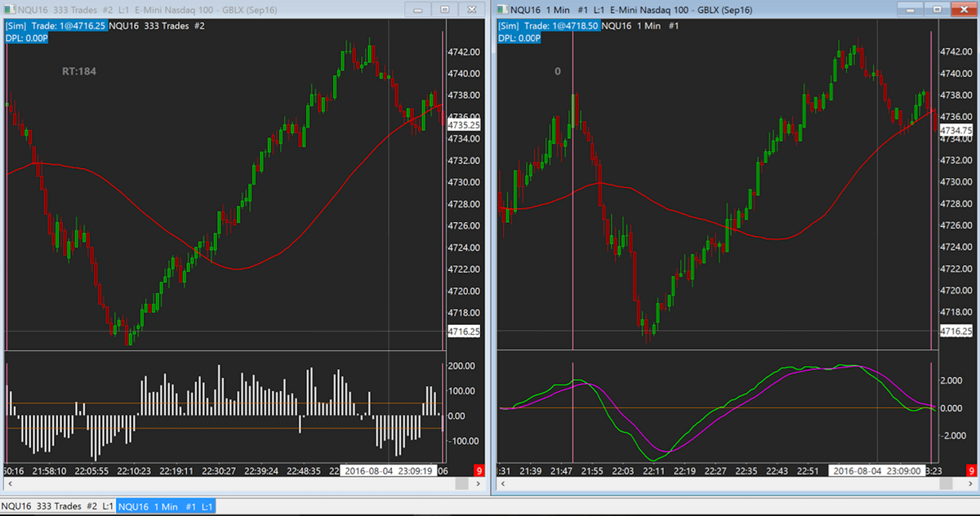Click 22:43 on the 1 Min time axis

click(x=777, y=471)
